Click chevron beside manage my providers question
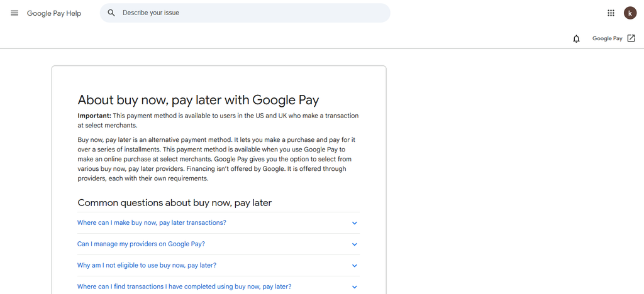This screenshot has height=294, width=644. tap(355, 244)
